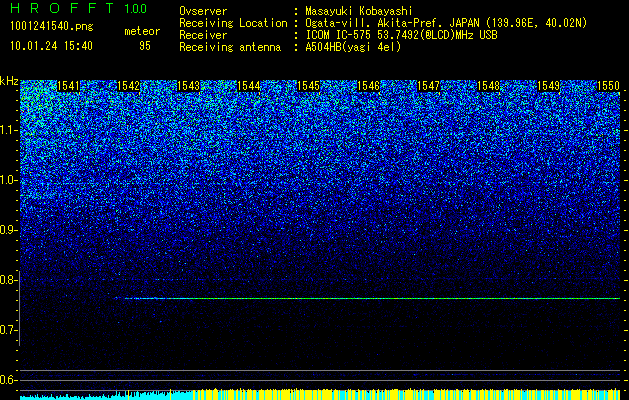Click the 1544 time marker
This screenshot has width=629, height=400.
[x=248, y=86]
